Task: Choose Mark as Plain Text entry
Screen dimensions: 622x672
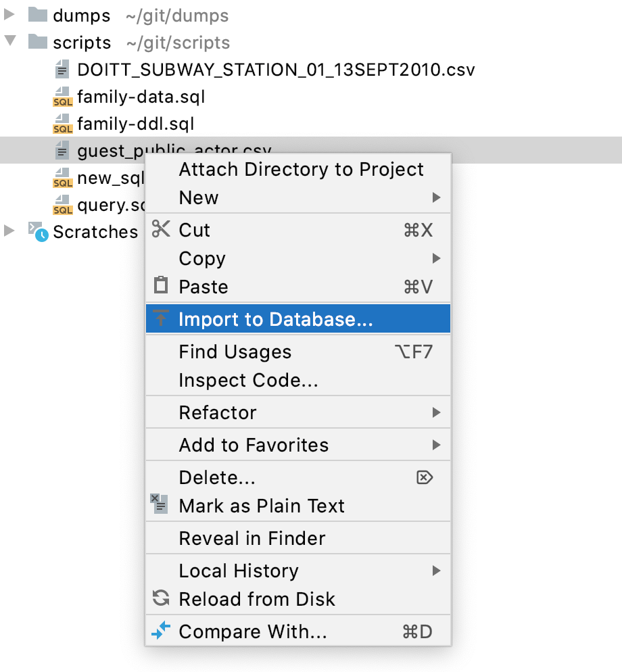Action: coord(298,505)
